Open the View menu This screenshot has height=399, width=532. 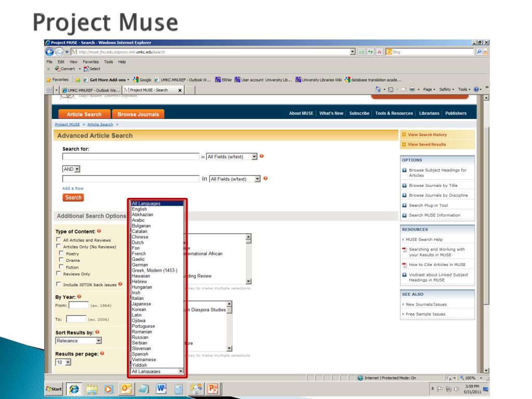[x=74, y=62]
